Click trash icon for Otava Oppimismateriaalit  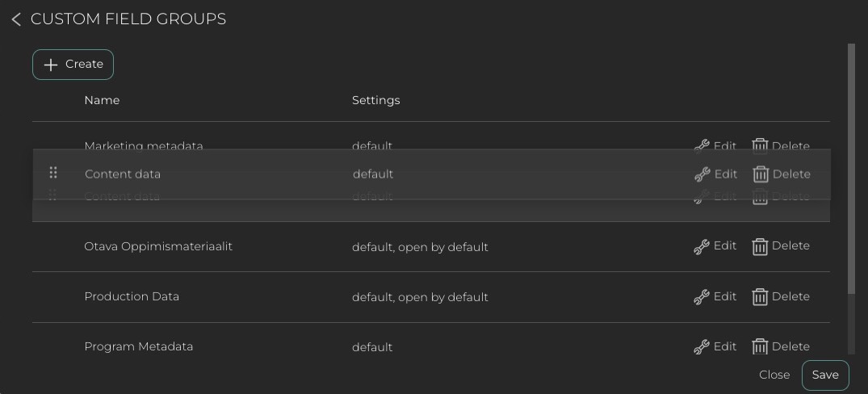(760, 247)
